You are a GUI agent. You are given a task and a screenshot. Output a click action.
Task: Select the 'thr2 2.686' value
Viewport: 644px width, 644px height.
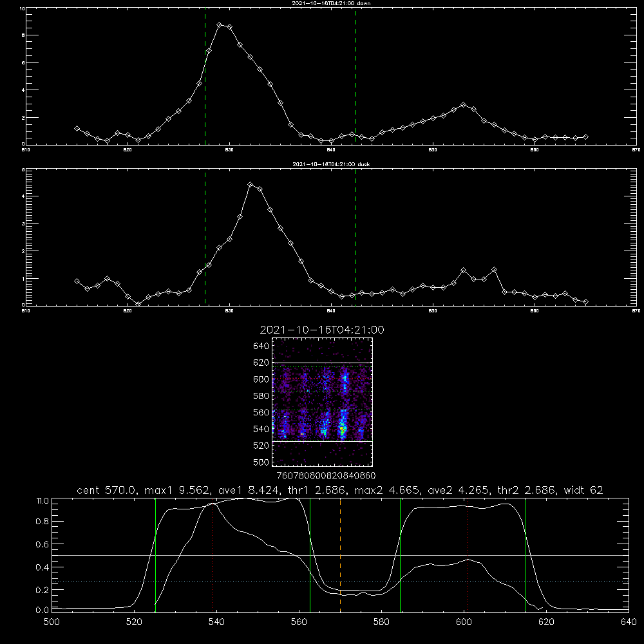[x=526, y=490]
